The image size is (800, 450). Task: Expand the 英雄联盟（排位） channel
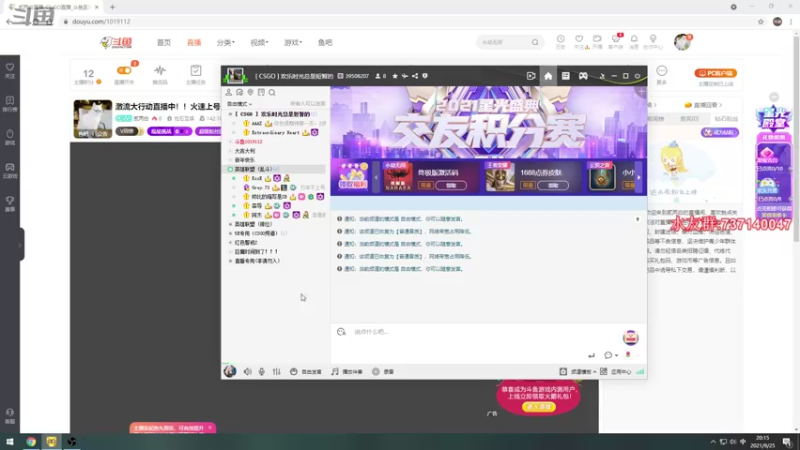pyautogui.click(x=230, y=224)
